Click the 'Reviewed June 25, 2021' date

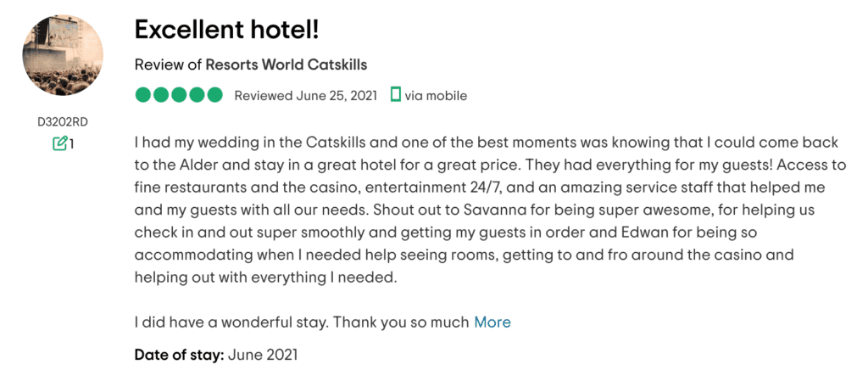[305, 96]
